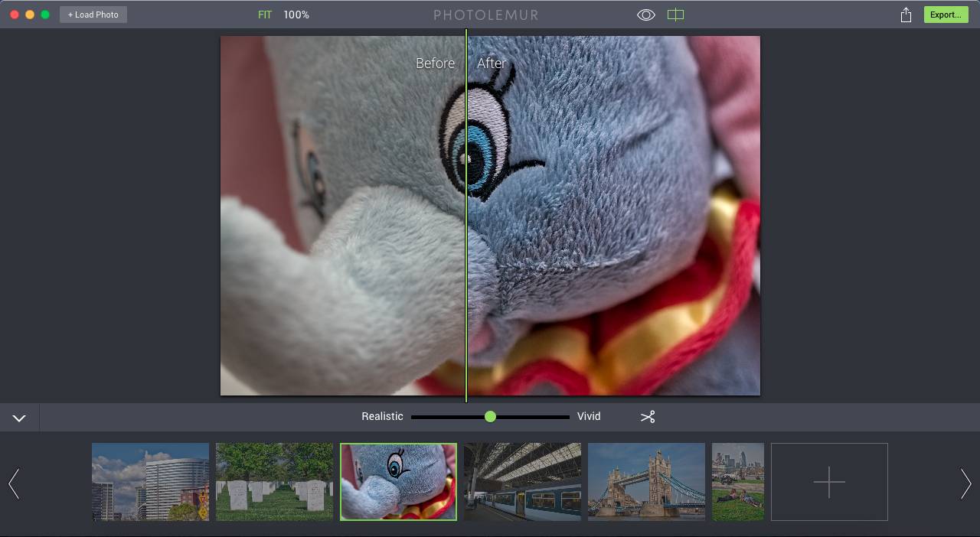Set zoom to FIT
The height and width of the screenshot is (537, 980).
265,15
